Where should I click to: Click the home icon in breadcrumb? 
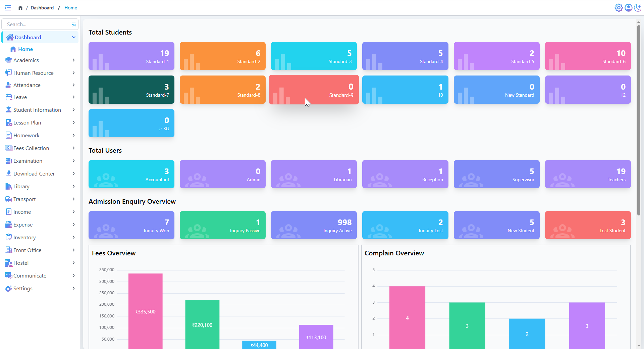[x=20, y=8]
